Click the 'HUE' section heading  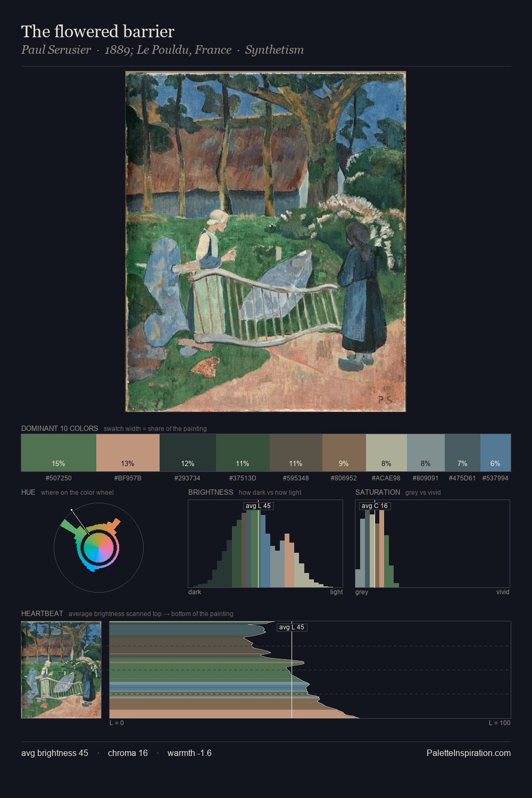pyautogui.click(x=28, y=492)
